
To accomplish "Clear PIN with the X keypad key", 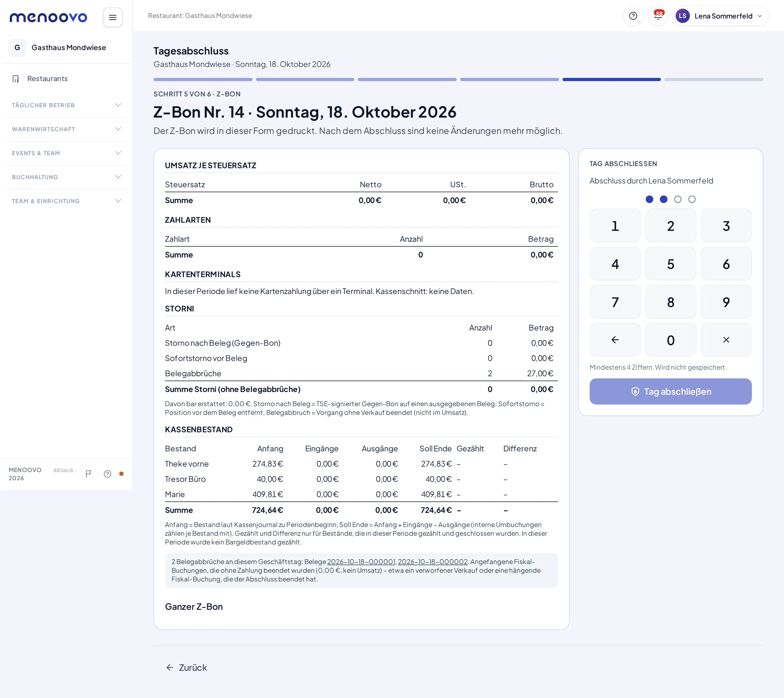I will (726, 340).
